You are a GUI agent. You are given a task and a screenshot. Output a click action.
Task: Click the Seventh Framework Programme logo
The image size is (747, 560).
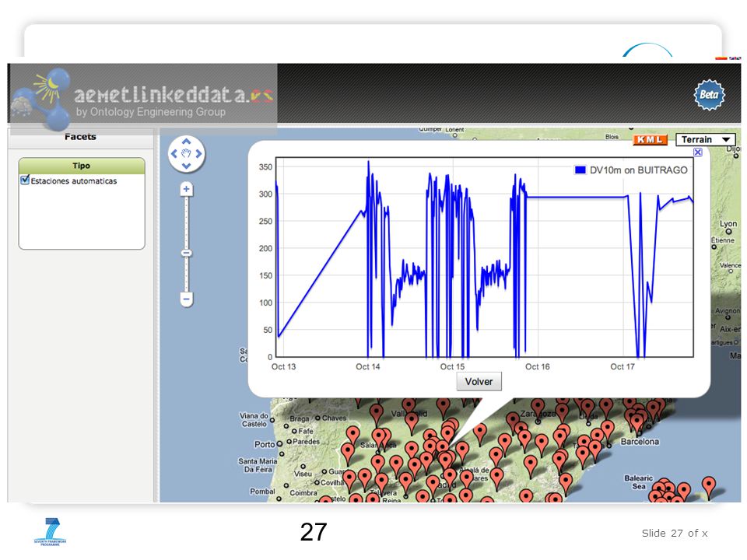point(50,531)
